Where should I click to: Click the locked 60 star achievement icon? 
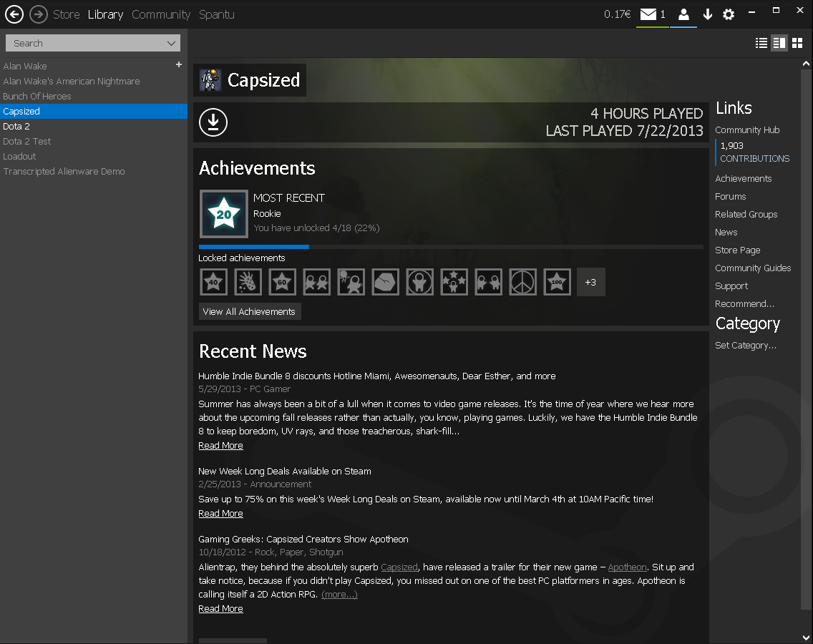click(x=282, y=282)
